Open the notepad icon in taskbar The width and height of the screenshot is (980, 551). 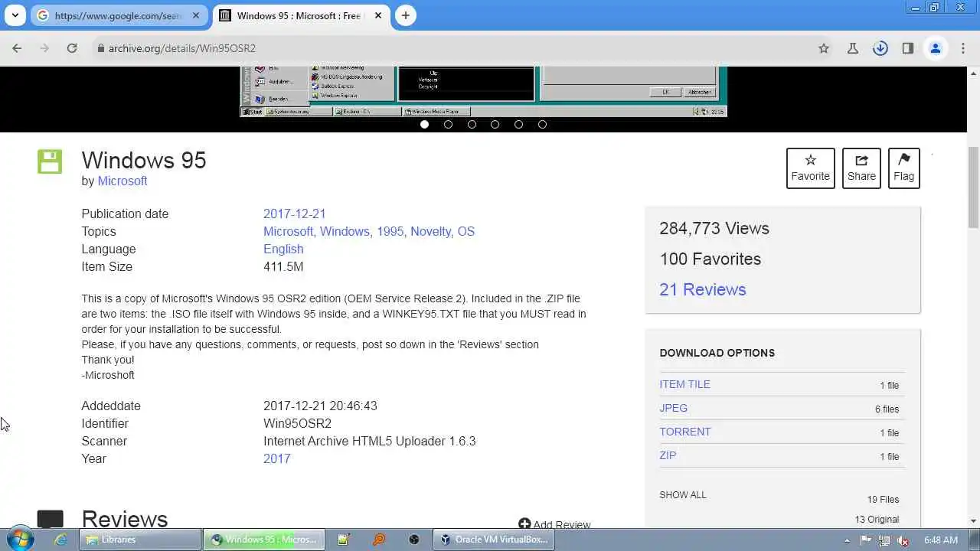point(343,540)
